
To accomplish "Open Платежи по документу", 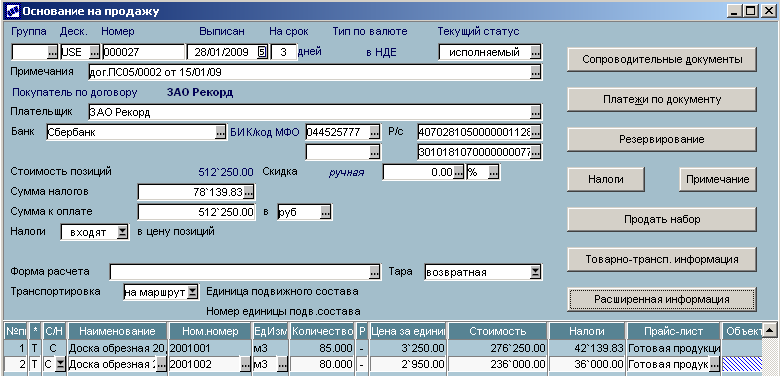I will [x=662, y=99].
